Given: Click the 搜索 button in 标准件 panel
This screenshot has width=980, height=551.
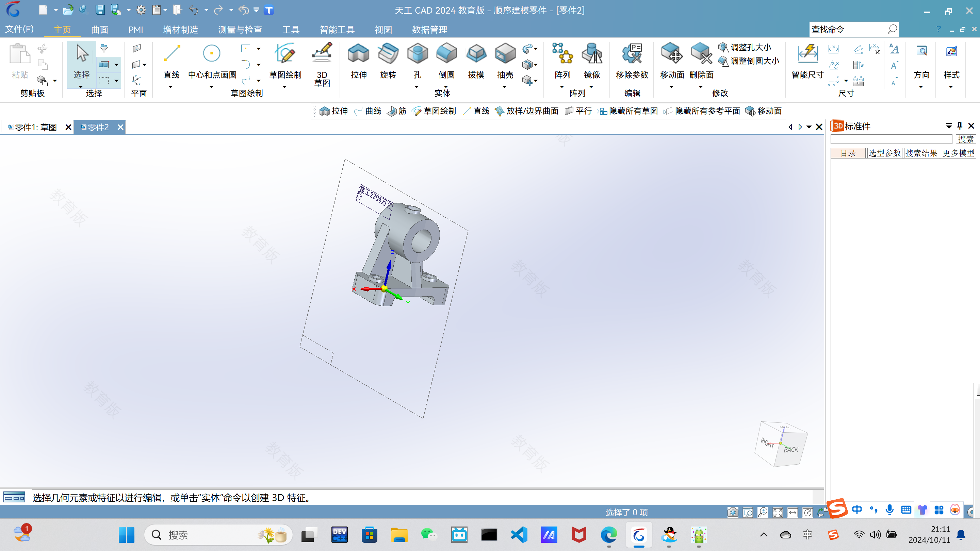Looking at the screenshot, I should (x=966, y=139).
